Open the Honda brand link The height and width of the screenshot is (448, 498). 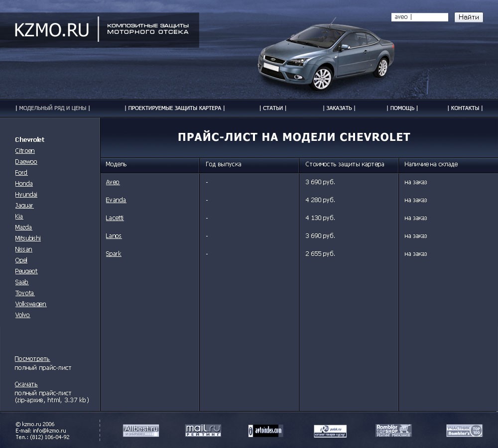point(24,184)
